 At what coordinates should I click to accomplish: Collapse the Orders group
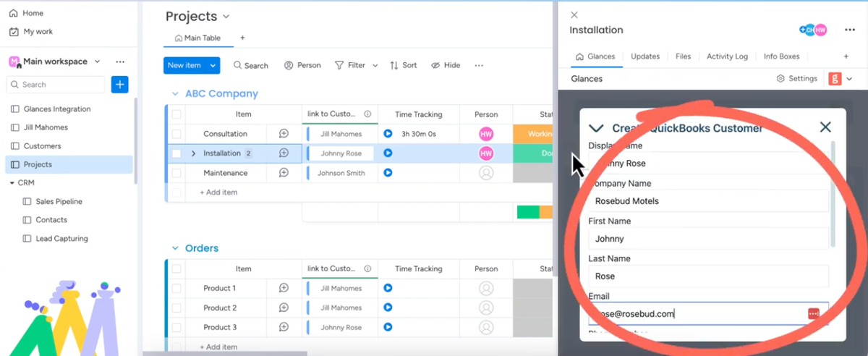pyautogui.click(x=175, y=248)
